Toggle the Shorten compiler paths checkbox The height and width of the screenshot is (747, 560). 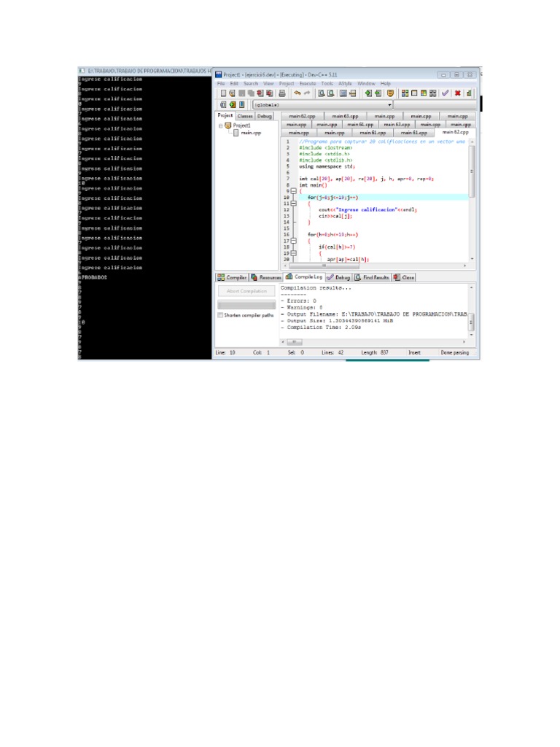point(220,315)
